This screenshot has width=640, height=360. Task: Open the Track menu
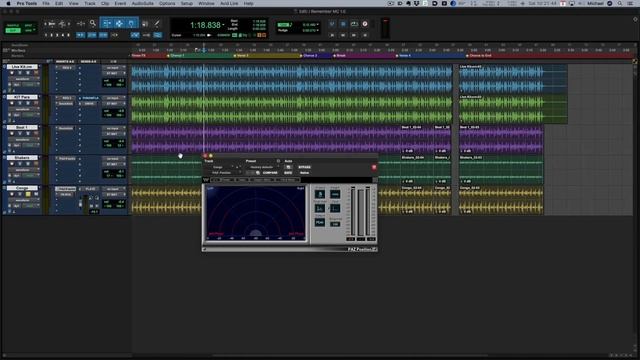click(90, 3)
